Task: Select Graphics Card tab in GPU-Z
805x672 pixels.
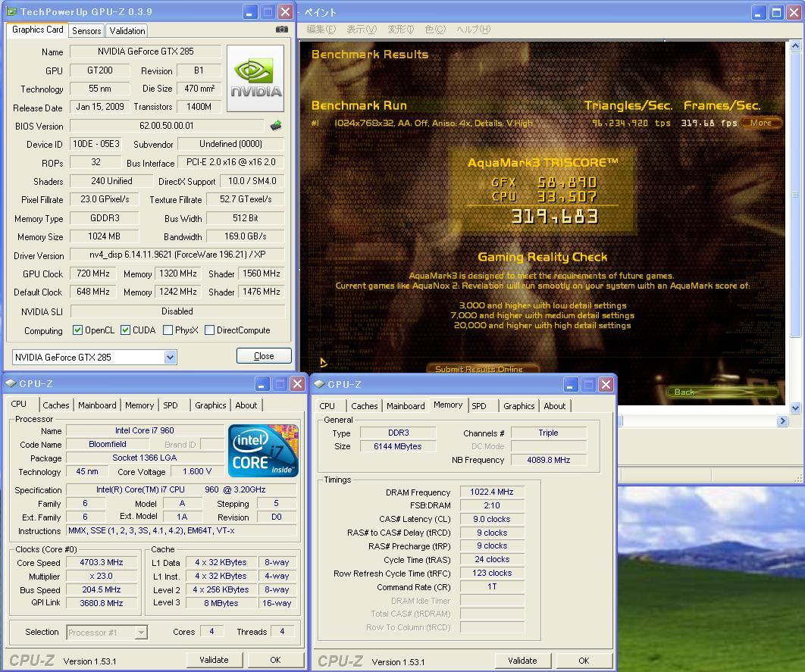Action: point(37,30)
